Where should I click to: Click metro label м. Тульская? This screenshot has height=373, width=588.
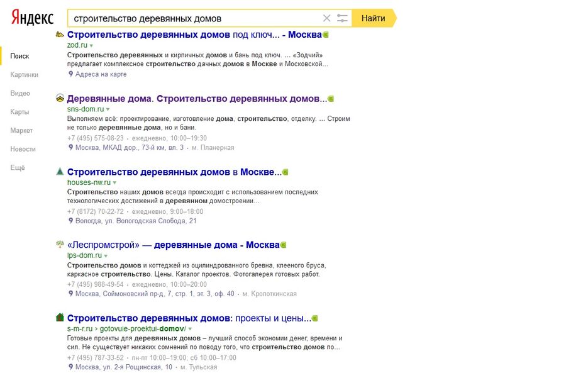pos(199,367)
